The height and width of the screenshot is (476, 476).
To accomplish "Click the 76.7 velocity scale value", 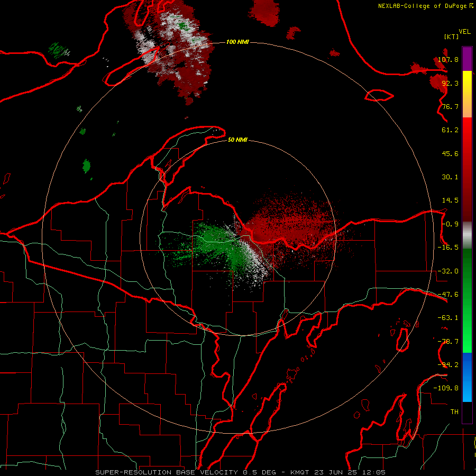I will (x=450, y=106).
